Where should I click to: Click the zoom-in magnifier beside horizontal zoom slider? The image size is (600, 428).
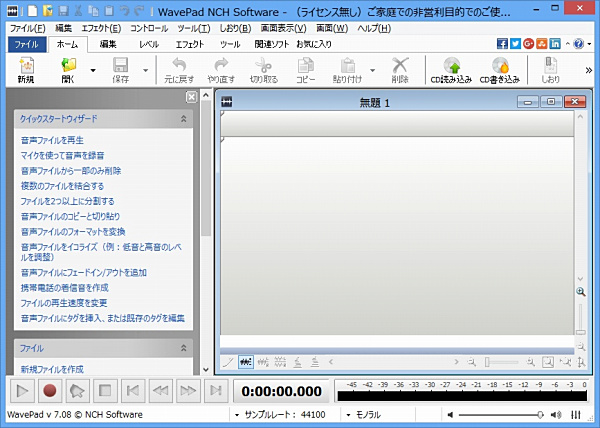530,362
